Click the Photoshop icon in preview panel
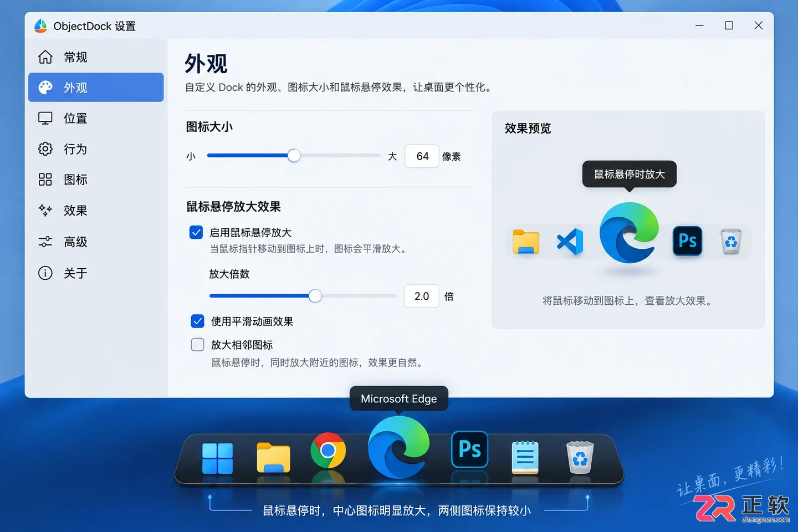The image size is (798, 532). pyautogui.click(x=687, y=241)
